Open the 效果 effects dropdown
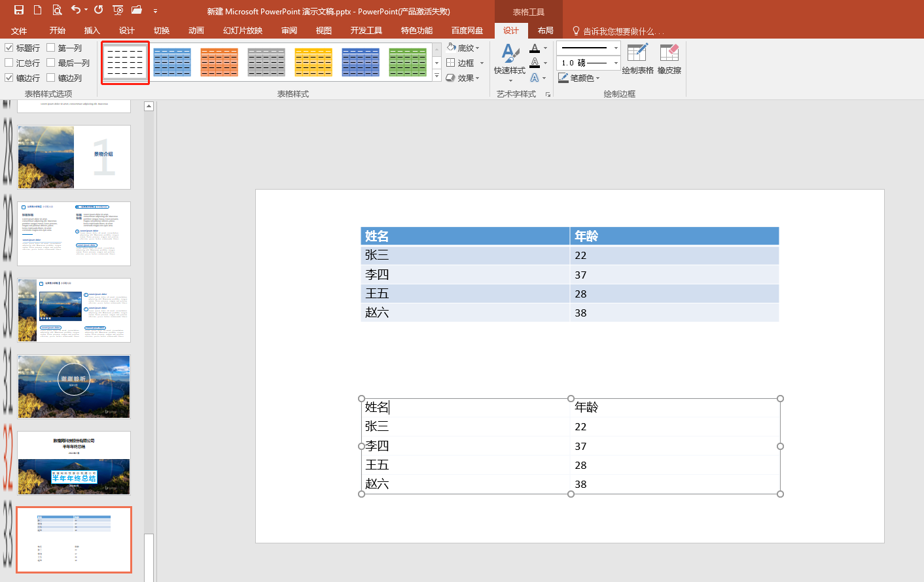The height and width of the screenshot is (582, 924). pos(463,78)
